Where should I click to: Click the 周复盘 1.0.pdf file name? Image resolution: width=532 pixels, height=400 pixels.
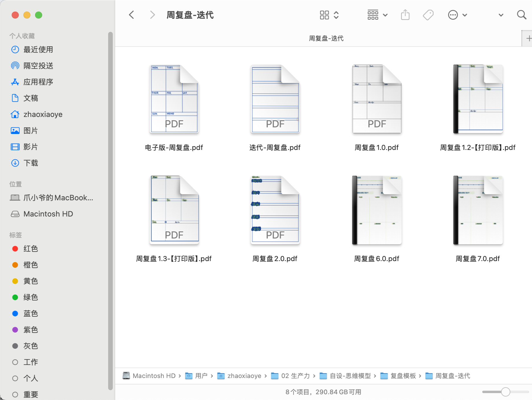coord(377,148)
